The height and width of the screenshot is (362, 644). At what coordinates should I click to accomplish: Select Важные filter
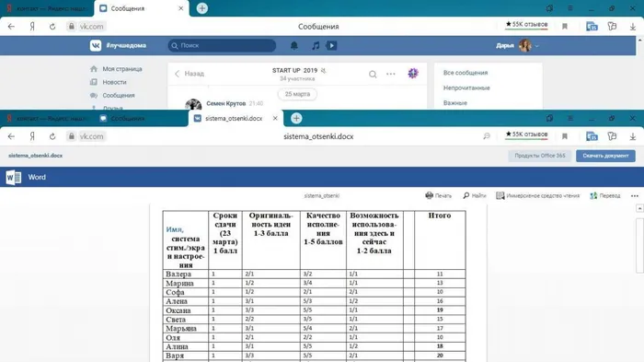coord(455,102)
